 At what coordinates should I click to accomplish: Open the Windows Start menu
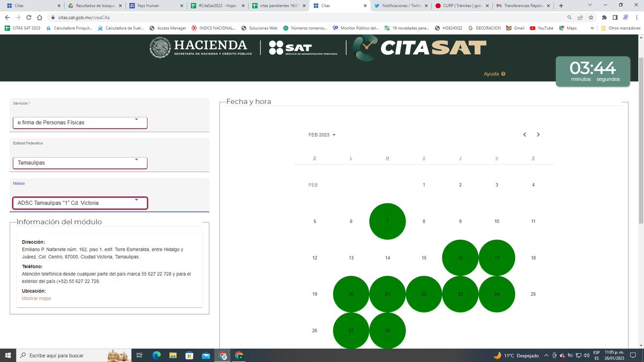[8, 355]
